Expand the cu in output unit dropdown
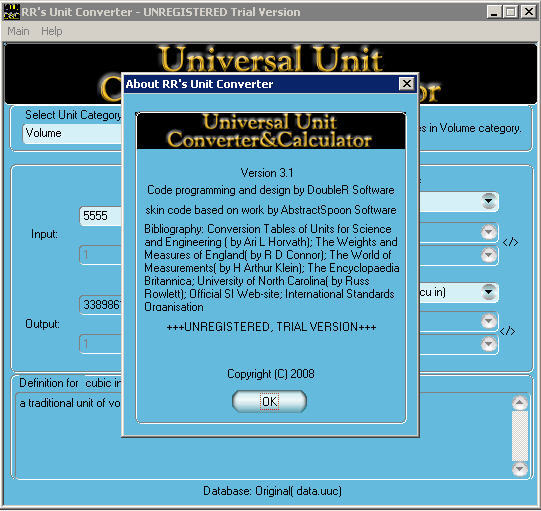This screenshot has height=511, width=541. (489, 292)
